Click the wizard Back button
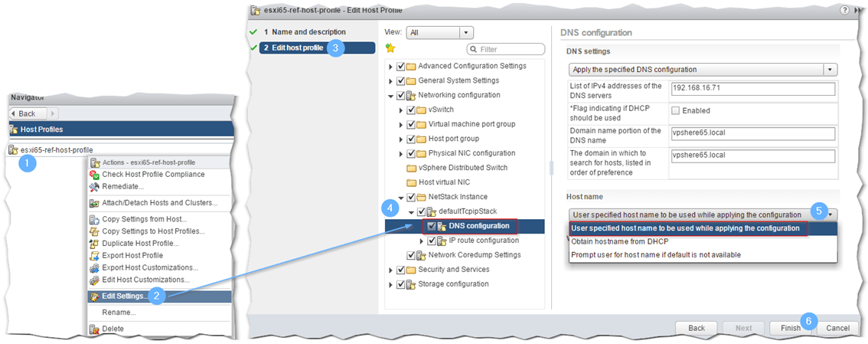 tap(696, 328)
